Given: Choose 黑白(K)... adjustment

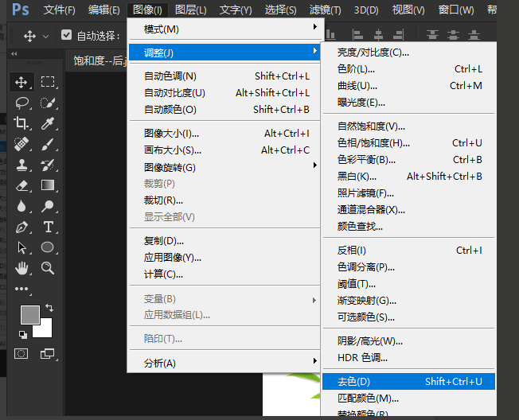Looking at the screenshot, I should click(408, 177).
